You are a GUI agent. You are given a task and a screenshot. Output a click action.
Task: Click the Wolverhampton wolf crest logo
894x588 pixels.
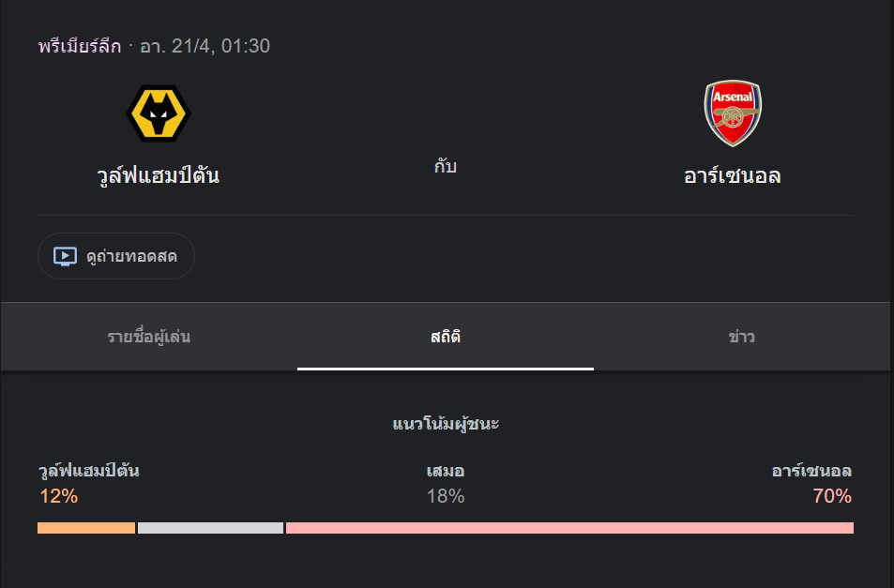pyautogui.click(x=158, y=113)
